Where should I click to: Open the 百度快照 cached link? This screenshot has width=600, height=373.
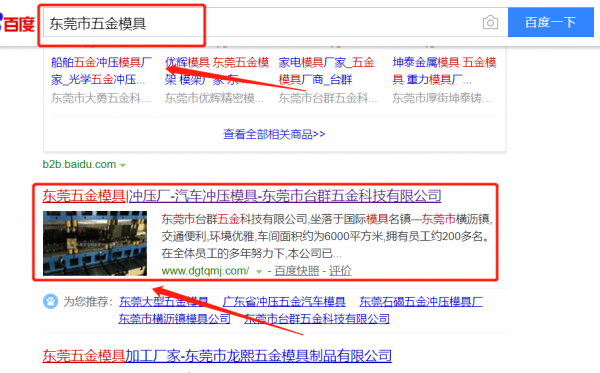pyautogui.click(x=297, y=271)
